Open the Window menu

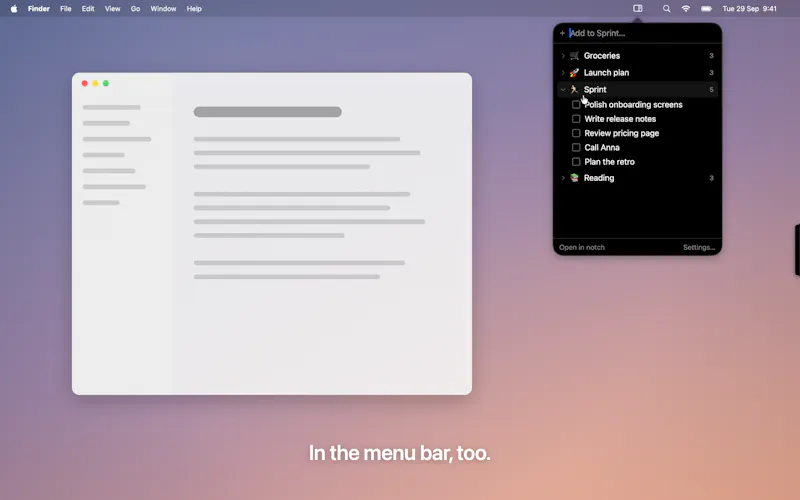[163, 9]
